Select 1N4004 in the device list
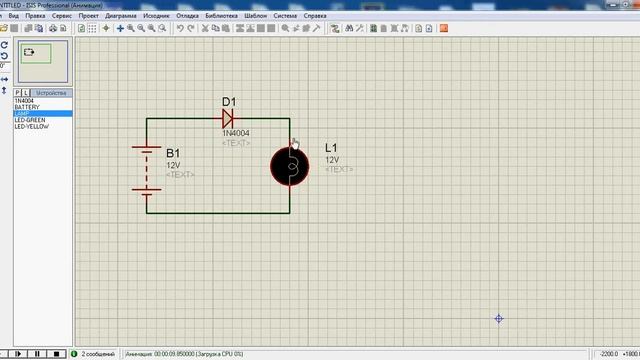The height and width of the screenshot is (360, 640). (x=43, y=100)
